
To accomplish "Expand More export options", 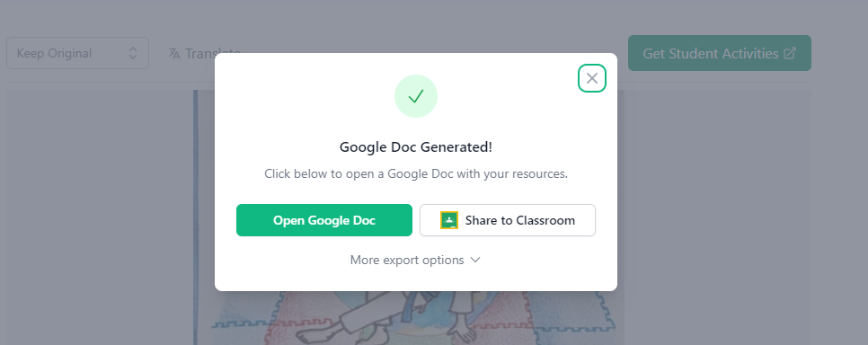I will pos(415,260).
